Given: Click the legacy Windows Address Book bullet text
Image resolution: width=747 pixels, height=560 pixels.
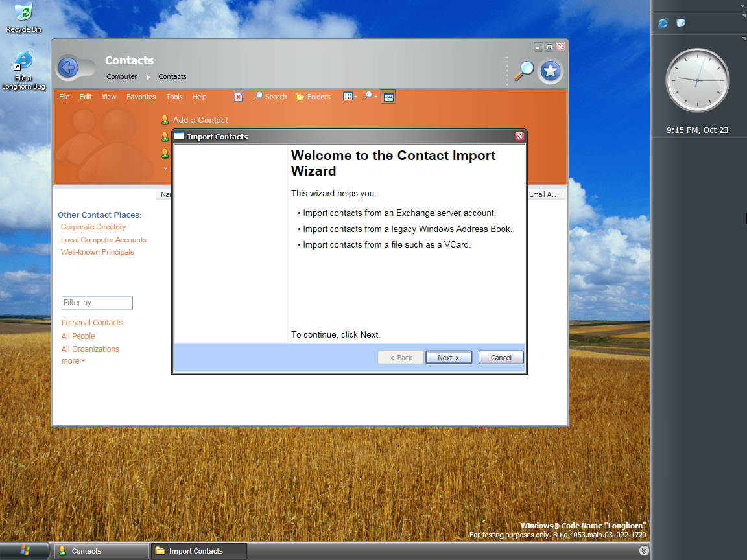Looking at the screenshot, I should [407, 229].
